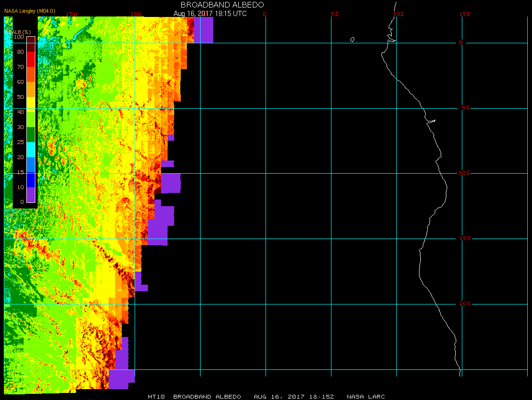Select the legend value '40'
532x400 pixels.
(x=20, y=112)
